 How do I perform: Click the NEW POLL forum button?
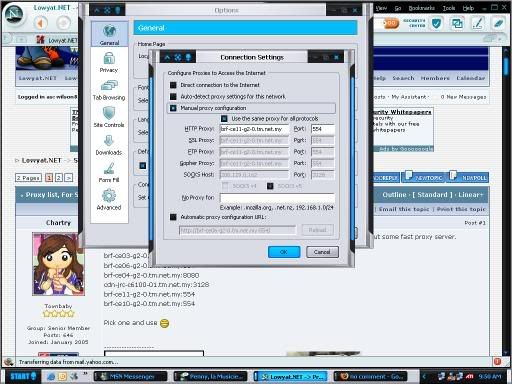pyautogui.click(x=468, y=177)
